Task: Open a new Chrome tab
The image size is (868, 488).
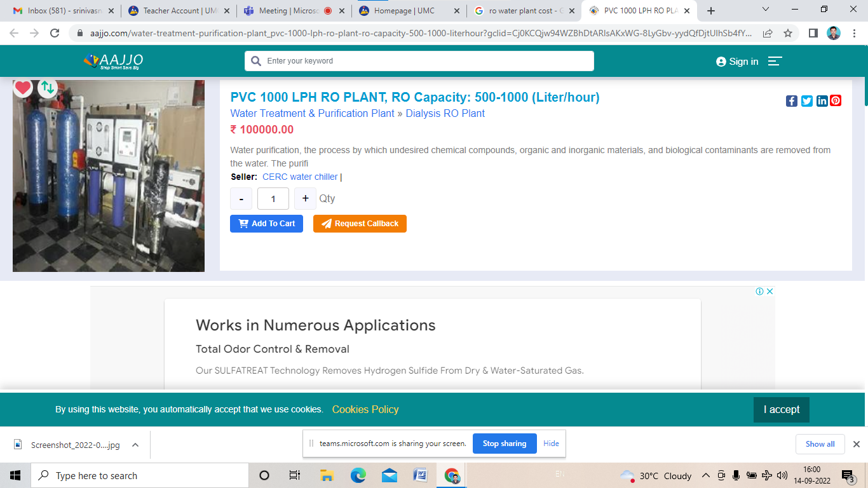Action: pos(711,11)
